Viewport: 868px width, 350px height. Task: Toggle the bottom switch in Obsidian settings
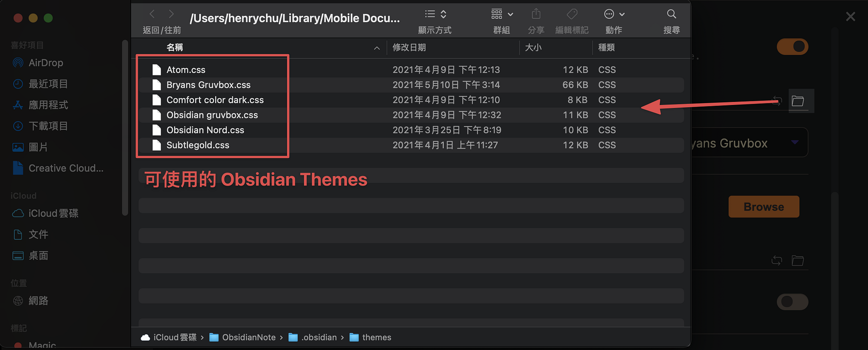(x=792, y=302)
